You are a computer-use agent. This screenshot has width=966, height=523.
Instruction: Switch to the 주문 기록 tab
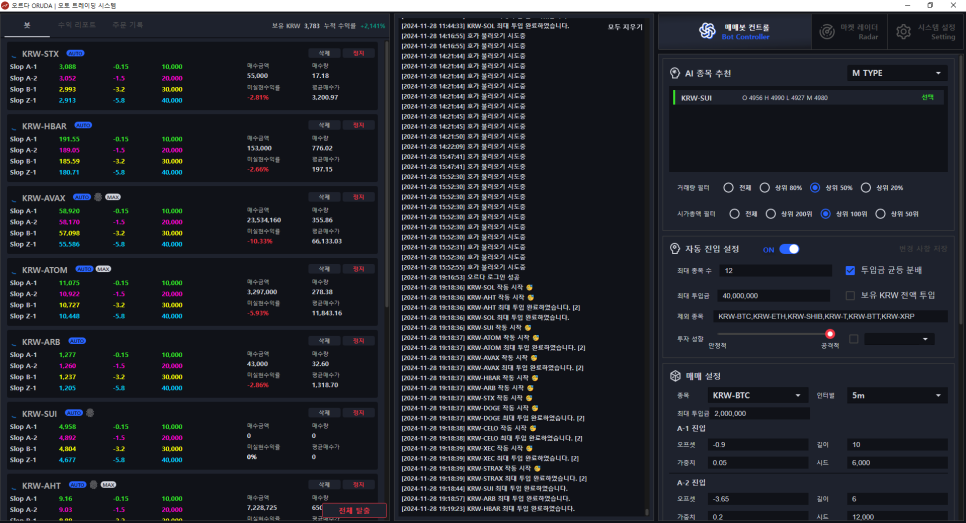pyautogui.click(x=127, y=24)
